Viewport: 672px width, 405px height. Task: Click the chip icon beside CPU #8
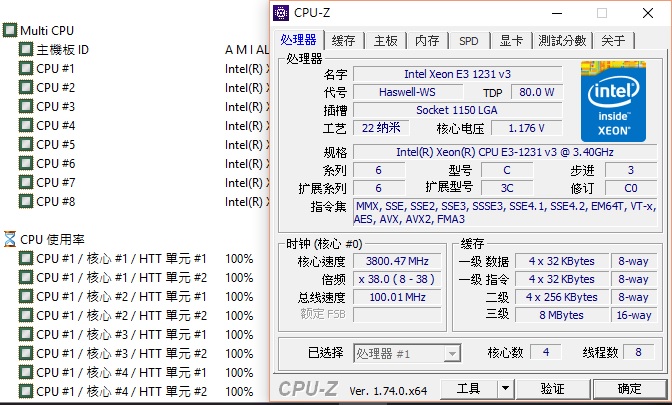(26, 201)
